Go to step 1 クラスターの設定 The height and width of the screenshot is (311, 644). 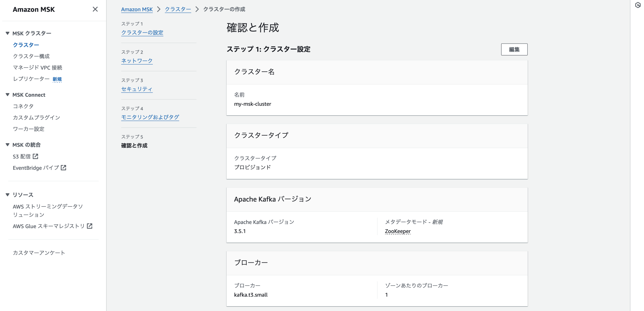[x=142, y=33]
